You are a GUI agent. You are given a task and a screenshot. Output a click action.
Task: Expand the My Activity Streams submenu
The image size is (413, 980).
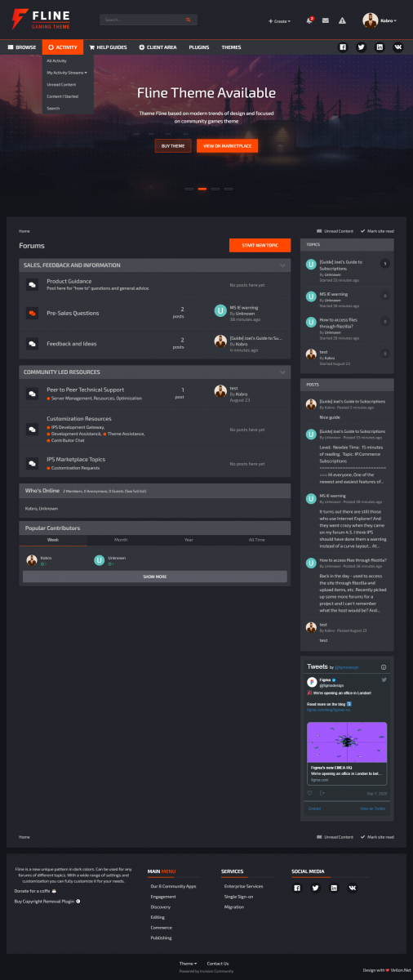[x=67, y=73]
